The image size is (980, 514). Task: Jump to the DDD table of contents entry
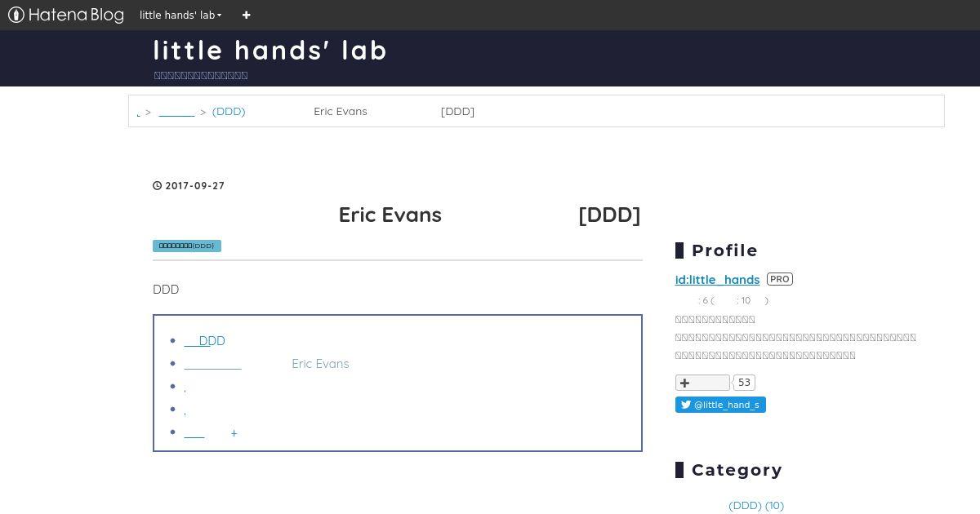point(204,340)
